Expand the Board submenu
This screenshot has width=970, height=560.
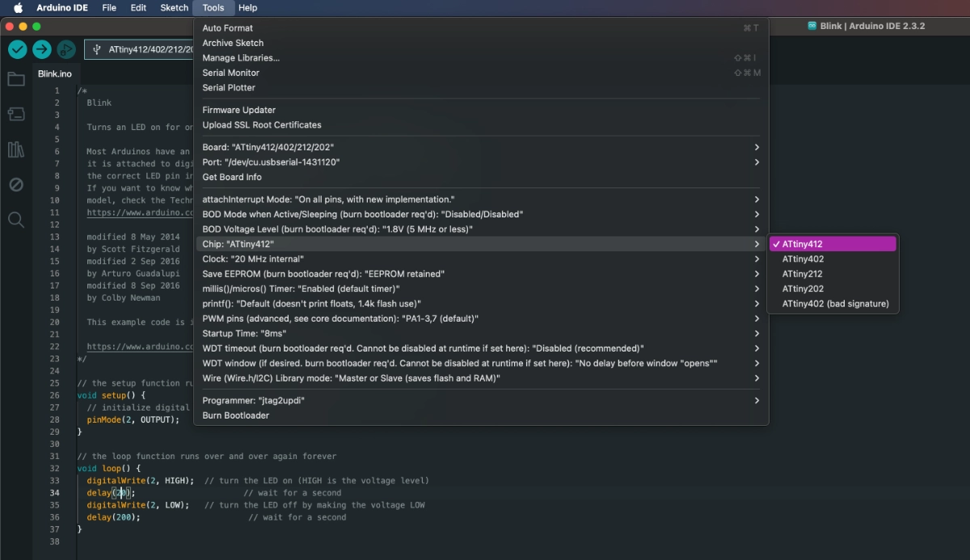click(x=481, y=147)
